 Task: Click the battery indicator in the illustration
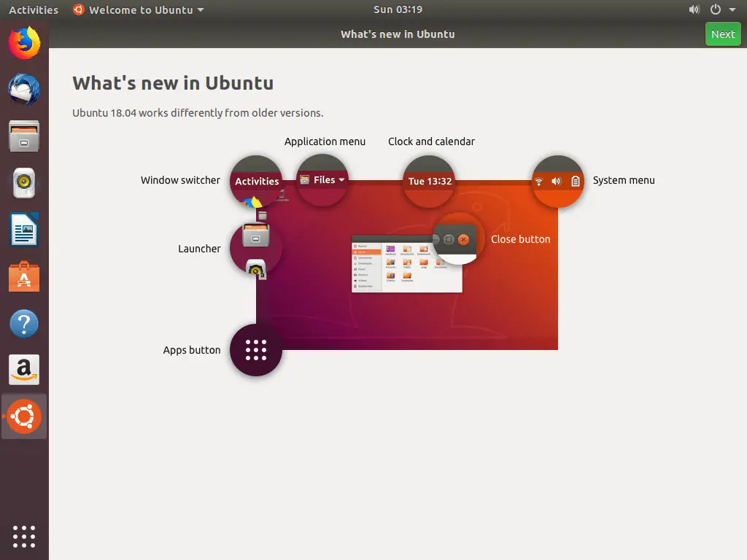point(577,182)
